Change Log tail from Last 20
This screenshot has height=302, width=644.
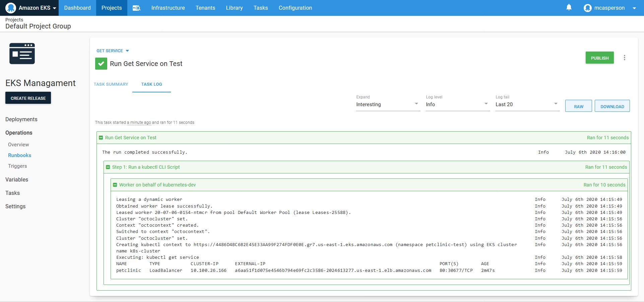(x=526, y=104)
